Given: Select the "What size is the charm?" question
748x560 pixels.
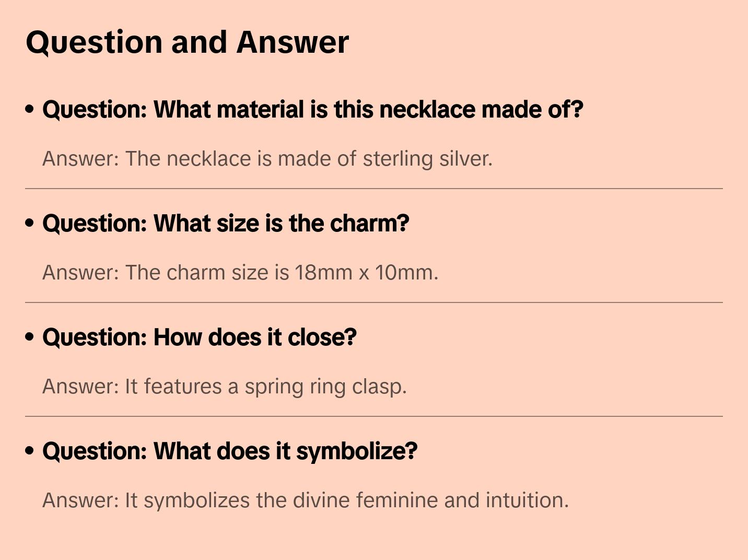Looking at the screenshot, I should tap(226, 224).
